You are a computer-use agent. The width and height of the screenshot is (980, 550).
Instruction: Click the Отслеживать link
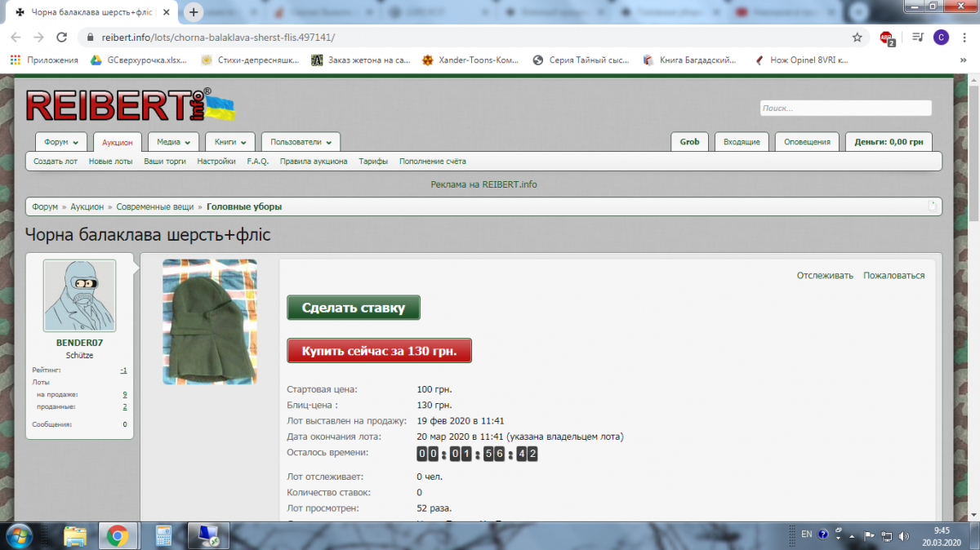pos(825,276)
